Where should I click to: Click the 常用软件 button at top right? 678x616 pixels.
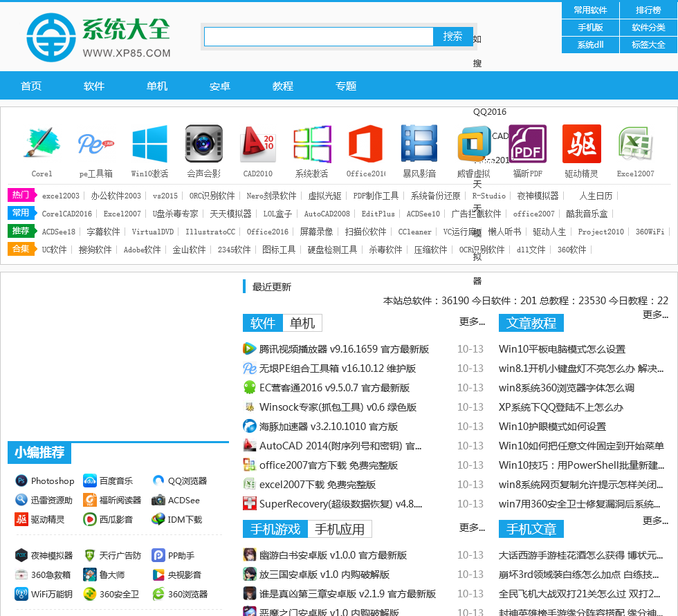tap(590, 10)
